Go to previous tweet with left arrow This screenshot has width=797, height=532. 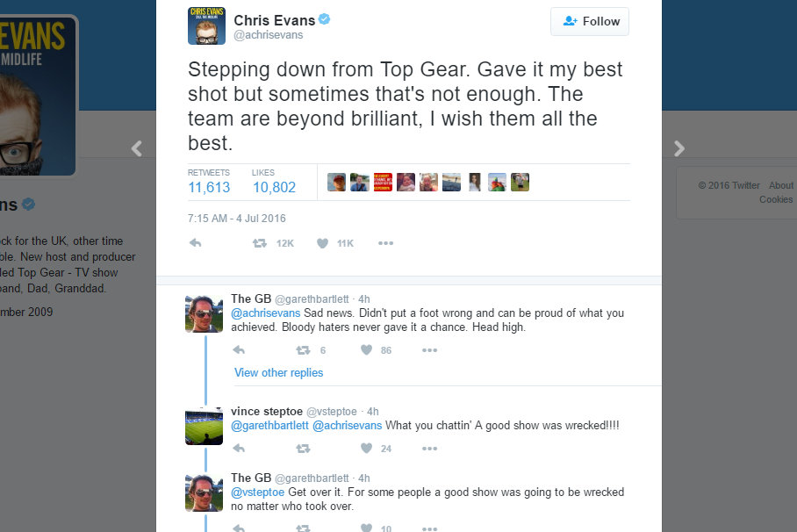click(136, 149)
